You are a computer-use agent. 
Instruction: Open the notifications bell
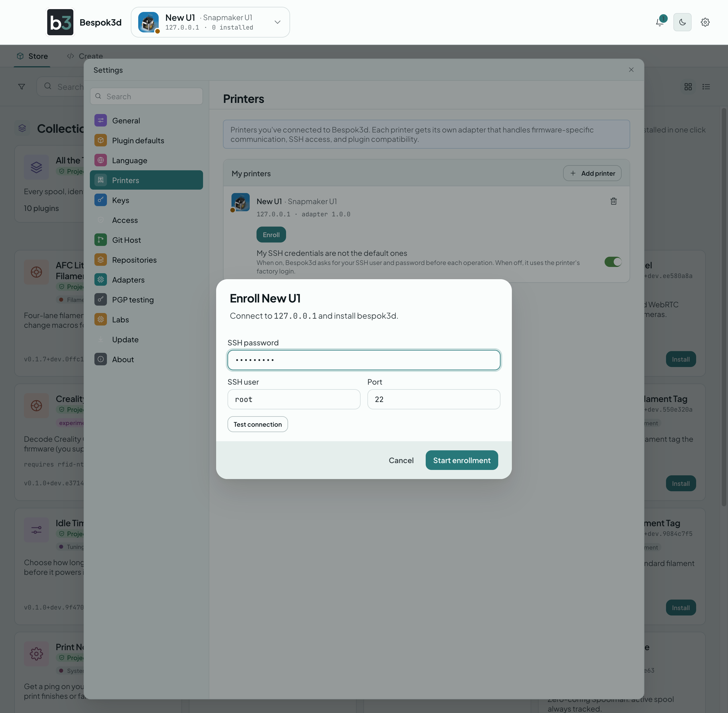click(x=660, y=22)
